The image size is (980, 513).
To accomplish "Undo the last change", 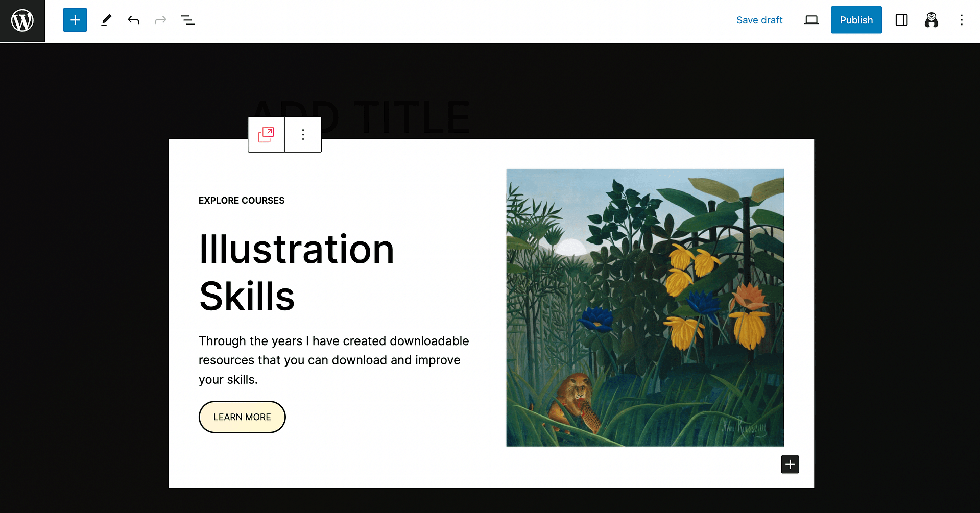I will tap(133, 20).
